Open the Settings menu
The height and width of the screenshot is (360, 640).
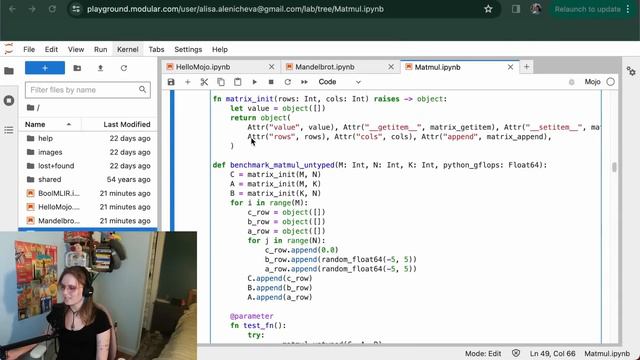(188, 49)
